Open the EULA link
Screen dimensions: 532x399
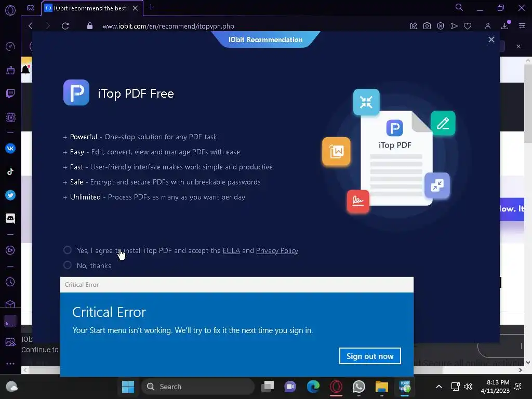231,251
